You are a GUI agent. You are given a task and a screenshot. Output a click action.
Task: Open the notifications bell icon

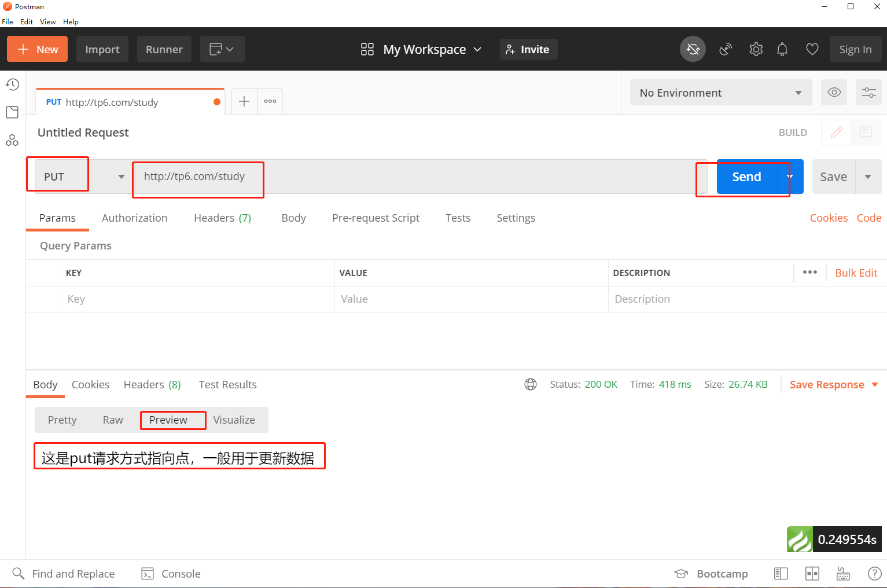click(x=782, y=49)
